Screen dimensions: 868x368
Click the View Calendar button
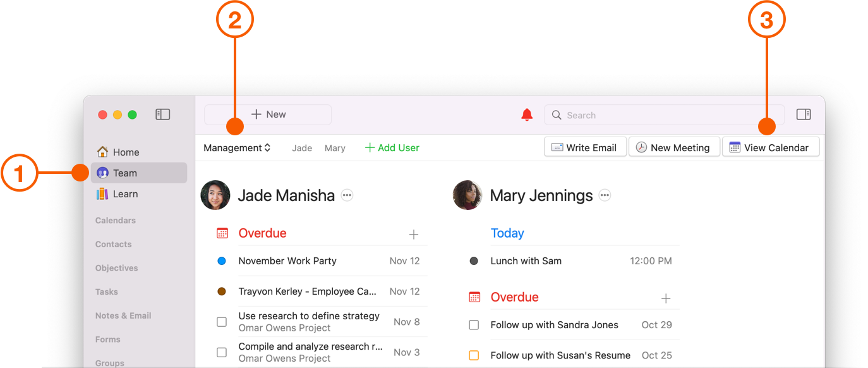click(x=770, y=147)
